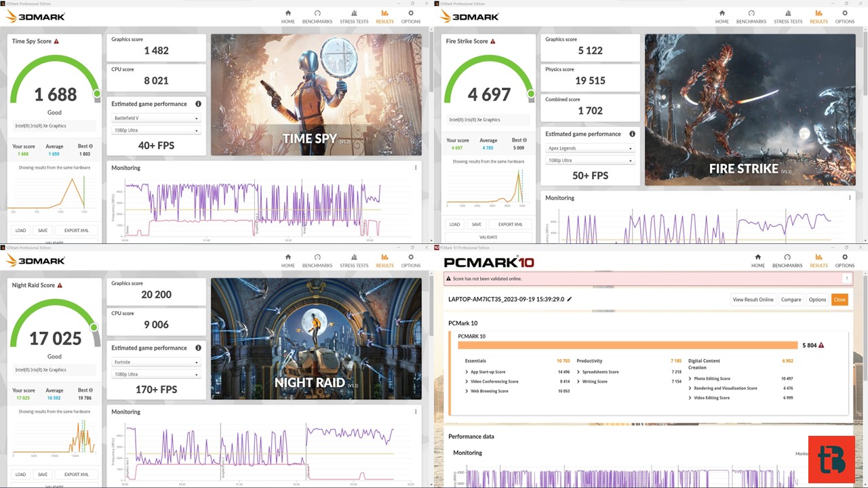Click the Best score info icon in Fire Strike window

525,140
